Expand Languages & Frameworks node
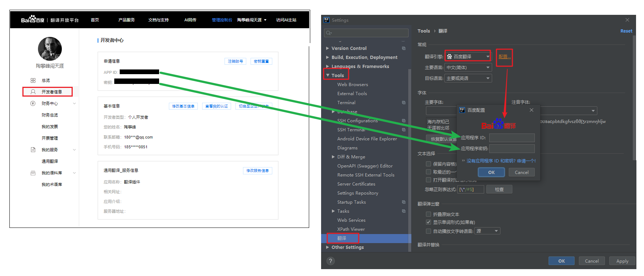The height and width of the screenshot is (276, 644). (327, 66)
